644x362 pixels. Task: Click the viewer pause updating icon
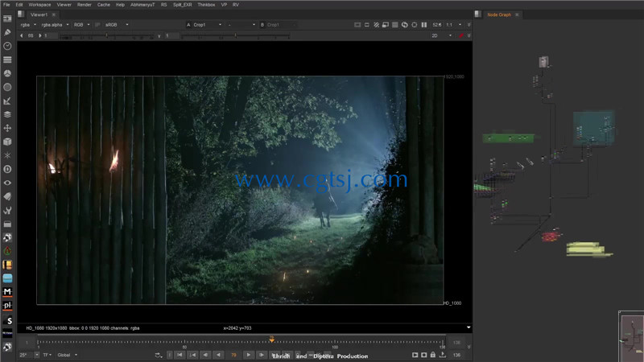coord(424,25)
